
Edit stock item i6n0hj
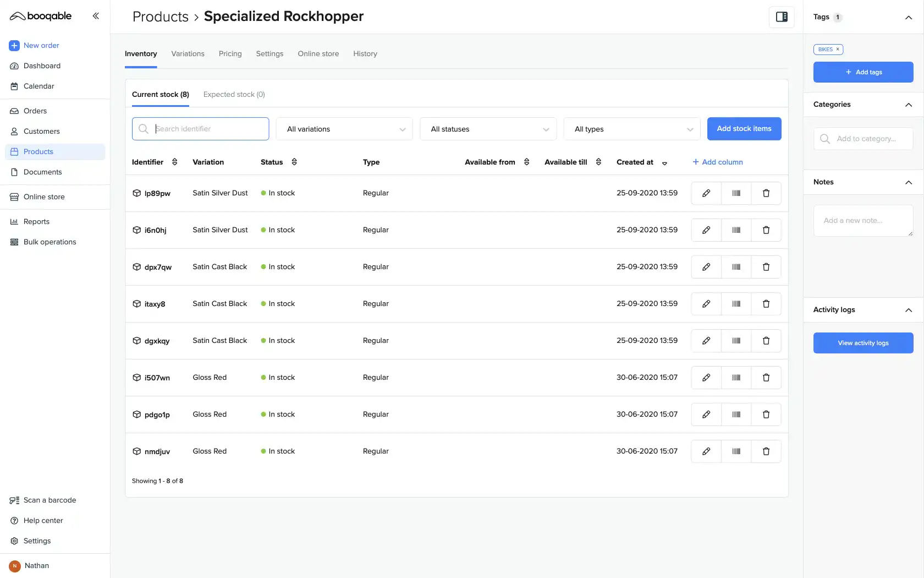click(706, 230)
